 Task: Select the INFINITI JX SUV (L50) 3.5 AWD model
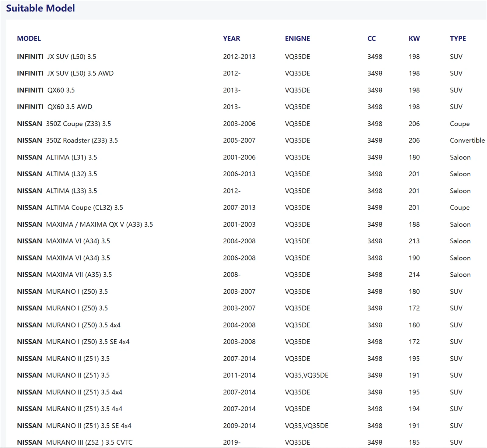coord(65,73)
